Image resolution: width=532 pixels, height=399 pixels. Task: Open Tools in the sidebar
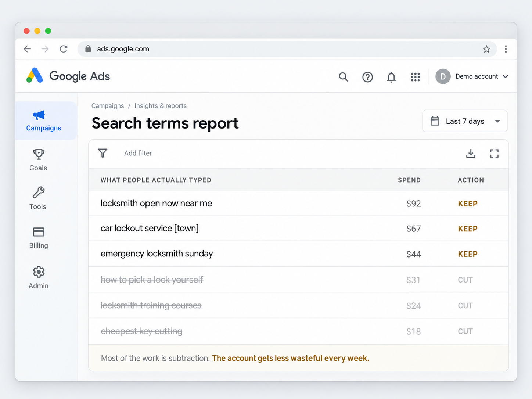(38, 199)
